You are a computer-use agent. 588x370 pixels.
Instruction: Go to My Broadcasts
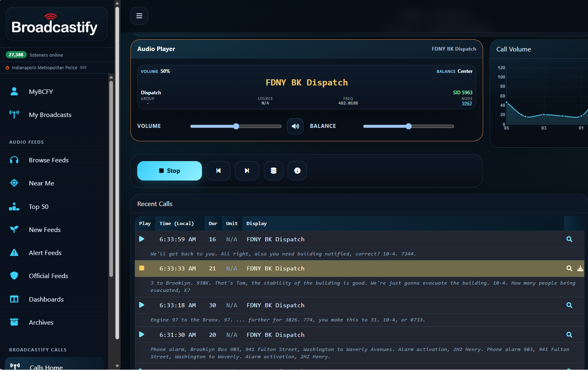click(x=50, y=115)
